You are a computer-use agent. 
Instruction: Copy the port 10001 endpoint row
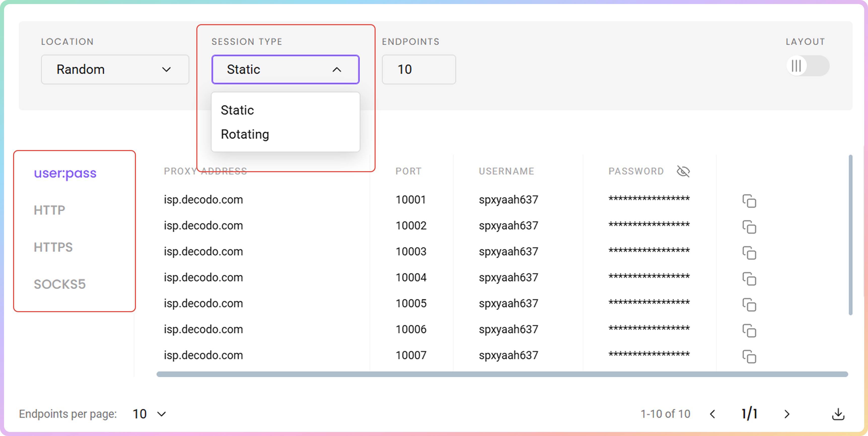pos(749,201)
